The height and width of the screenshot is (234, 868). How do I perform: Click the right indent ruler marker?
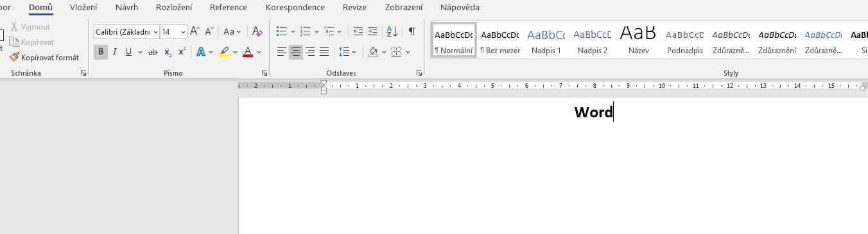tap(862, 87)
